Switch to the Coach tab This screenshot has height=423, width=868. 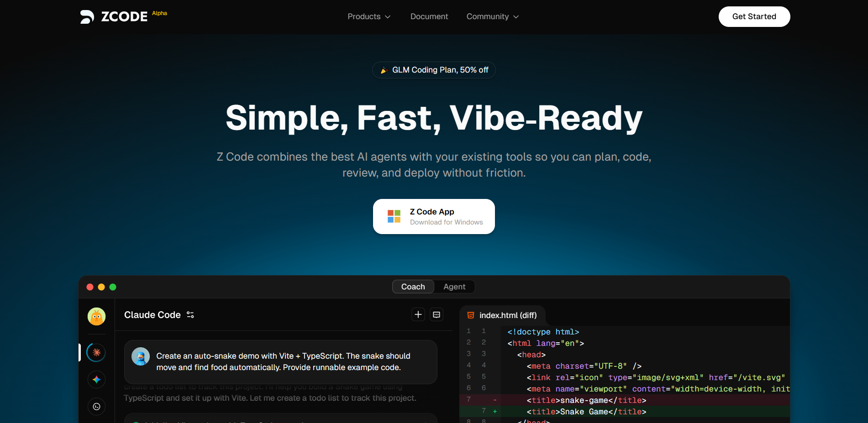coord(413,287)
